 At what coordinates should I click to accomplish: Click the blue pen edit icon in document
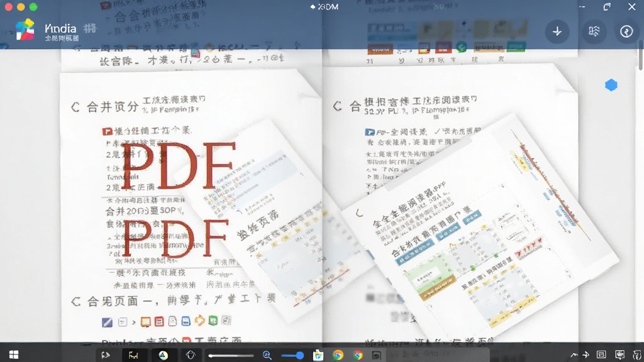tap(107, 322)
